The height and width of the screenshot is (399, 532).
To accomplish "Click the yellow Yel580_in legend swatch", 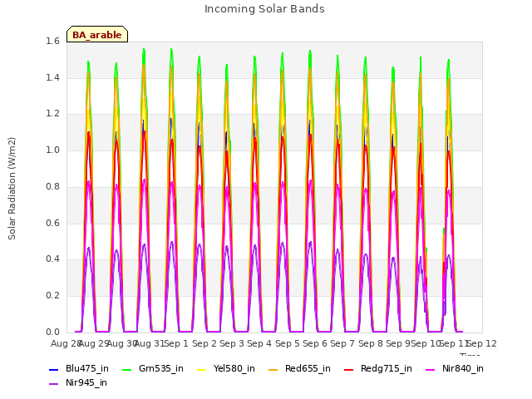I will [x=201, y=369].
